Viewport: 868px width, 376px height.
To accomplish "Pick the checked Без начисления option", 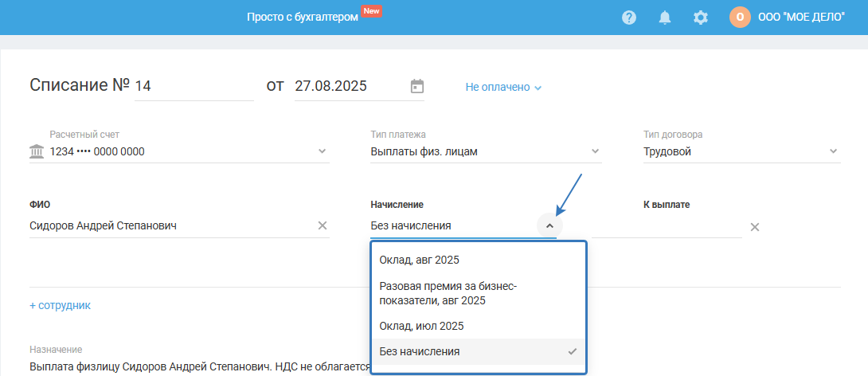I will [x=420, y=351].
